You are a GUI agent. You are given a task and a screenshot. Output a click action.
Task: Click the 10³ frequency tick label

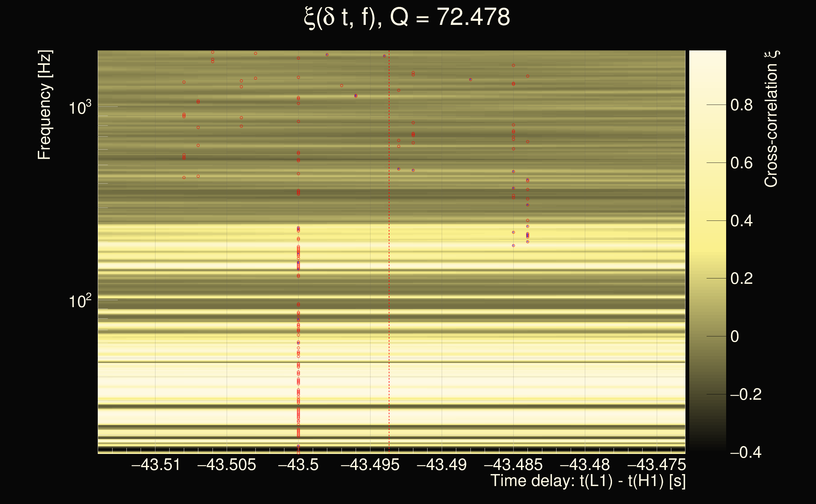[x=80, y=108]
